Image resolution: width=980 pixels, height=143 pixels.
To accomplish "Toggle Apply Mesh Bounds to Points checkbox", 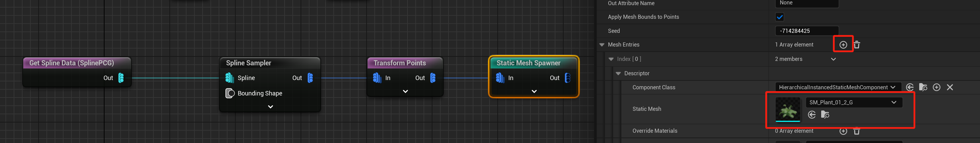I will pos(779,17).
